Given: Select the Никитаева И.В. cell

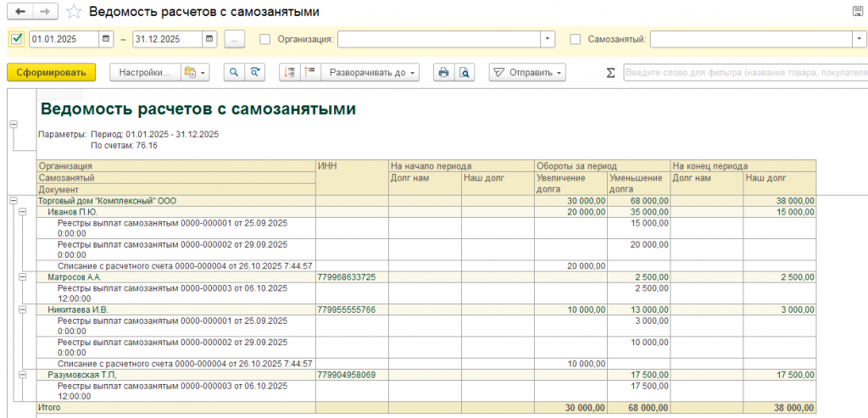Looking at the screenshot, I should 176,310.
